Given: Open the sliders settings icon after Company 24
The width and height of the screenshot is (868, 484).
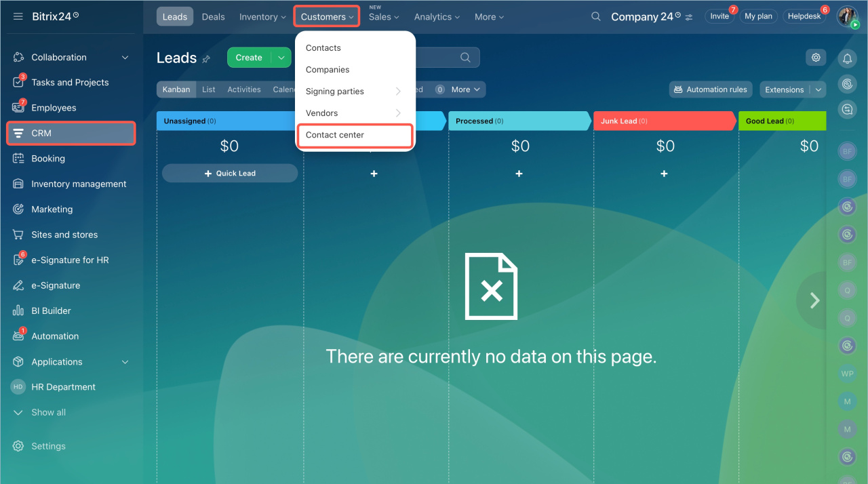Looking at the screenshot, I should (690, 17).
